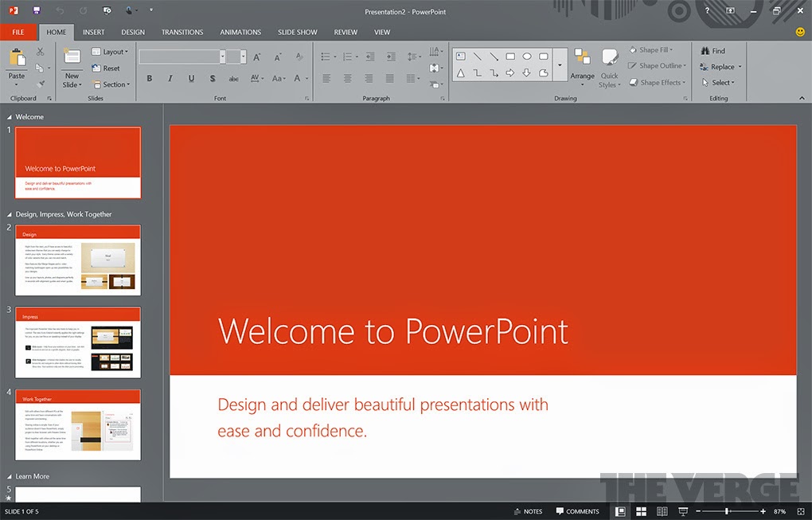This screenshot has height=520, width=812.
Task: Open the FILE menu
Action: pos(18,32)
